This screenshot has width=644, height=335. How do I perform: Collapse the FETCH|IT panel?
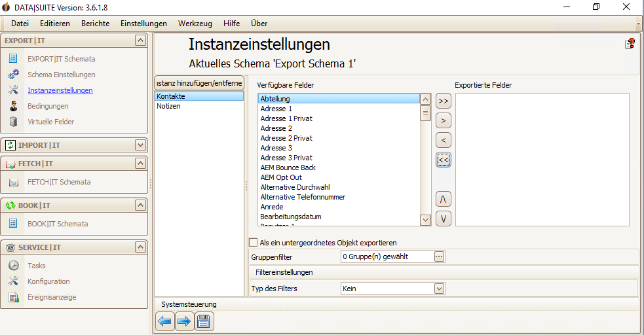pyautogui.click(x=140, y=164)
